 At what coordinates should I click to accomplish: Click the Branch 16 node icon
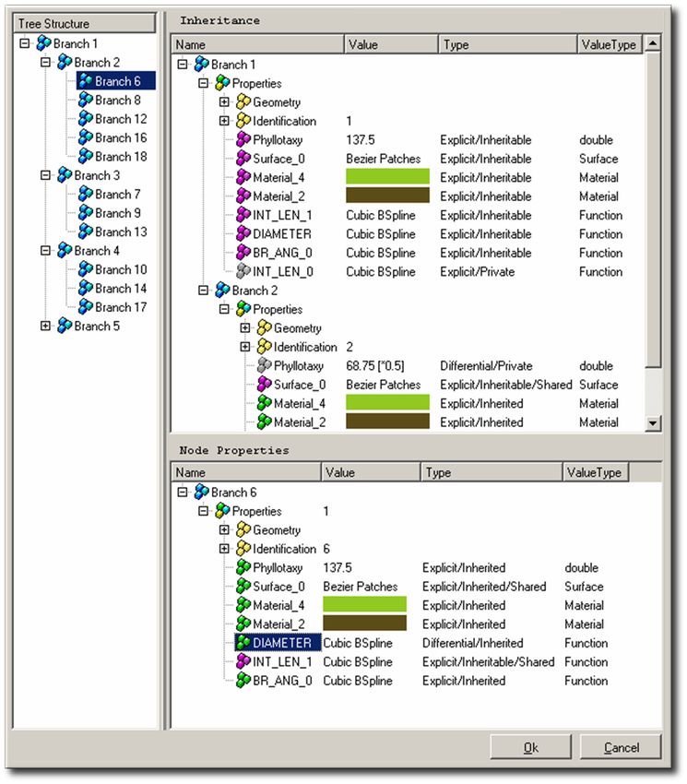[86, 137]
